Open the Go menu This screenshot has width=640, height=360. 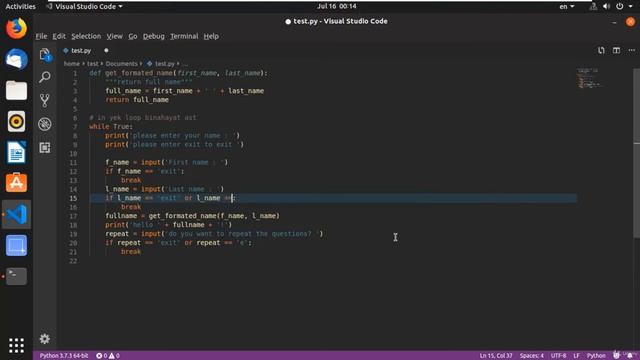(x=133, y=36)
